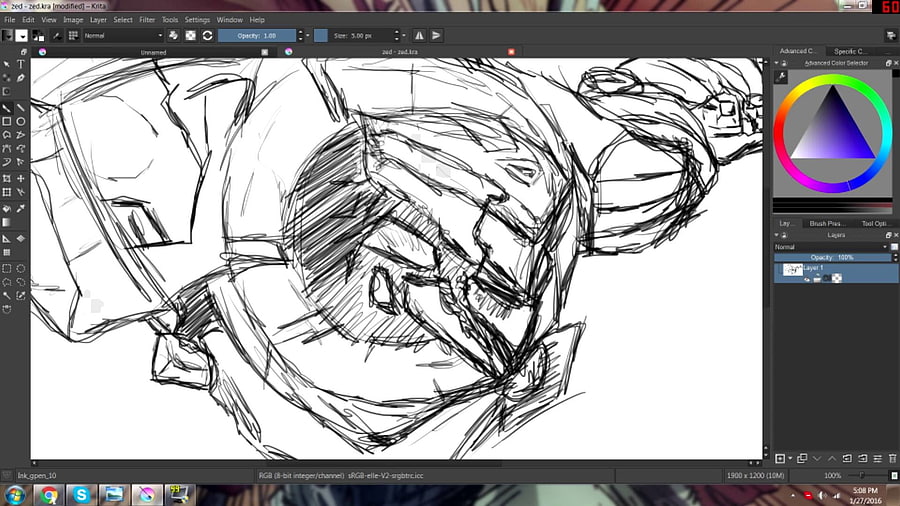The width and height of the screenshot is (900, 506).
Task: Lock the Layers docker
Action: [x=784, y=235]
